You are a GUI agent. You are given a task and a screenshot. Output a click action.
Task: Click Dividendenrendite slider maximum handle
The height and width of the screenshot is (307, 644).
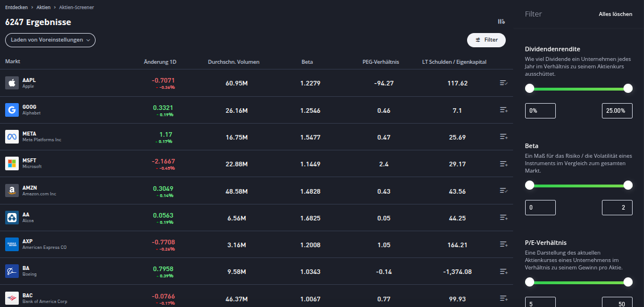click(628, 88)
